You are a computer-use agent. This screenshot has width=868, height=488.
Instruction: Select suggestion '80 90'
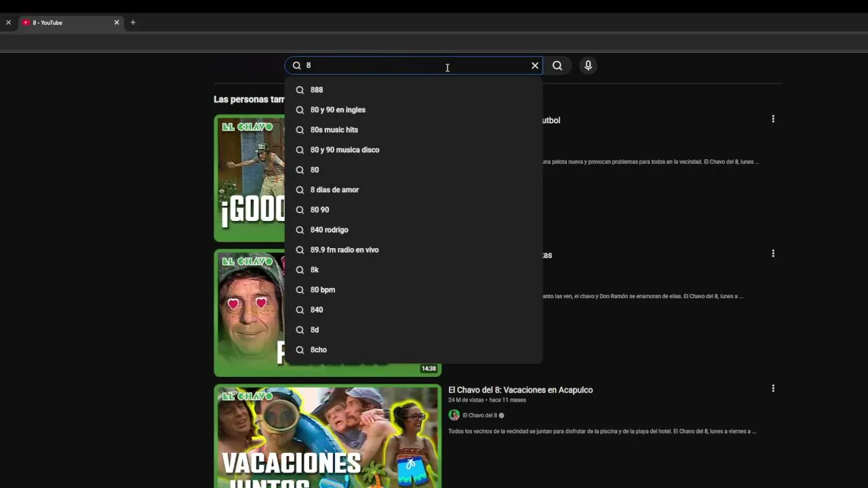(414, 209)
